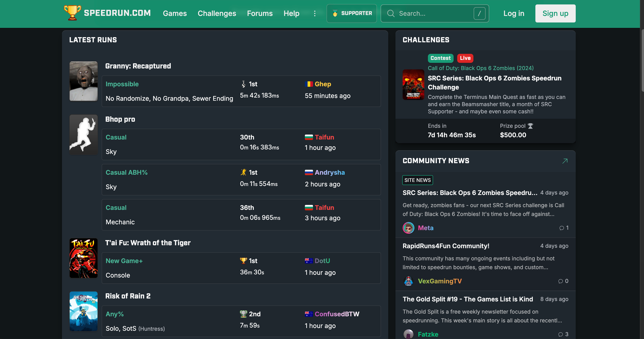Click the Russia flag next to Andrysha
The image size is (644, 339).
(309, 172)
